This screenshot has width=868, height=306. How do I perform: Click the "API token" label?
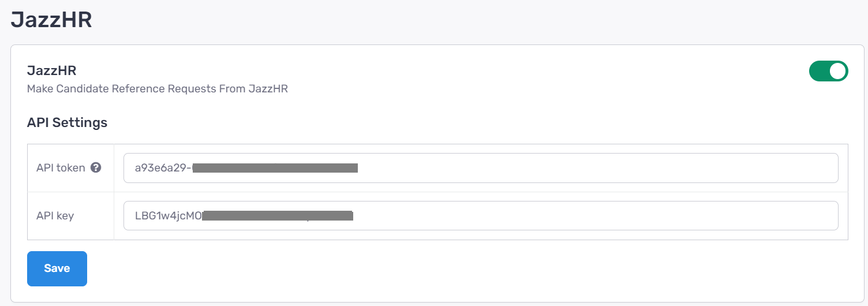(61, 168)
